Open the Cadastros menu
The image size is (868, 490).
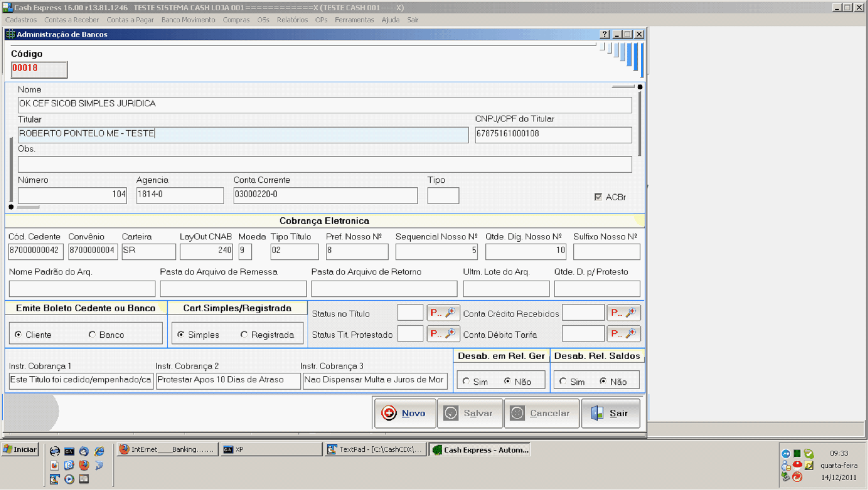coord(21,20)
